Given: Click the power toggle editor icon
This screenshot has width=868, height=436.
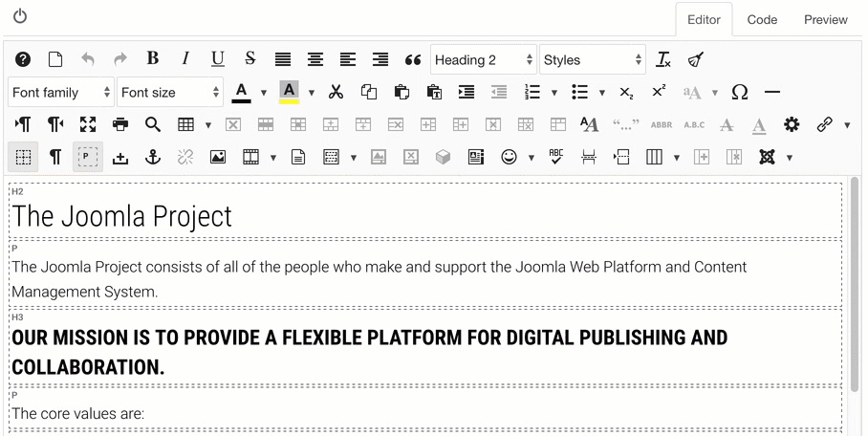Looking at the screenshot, I should [x=20, y=16].
